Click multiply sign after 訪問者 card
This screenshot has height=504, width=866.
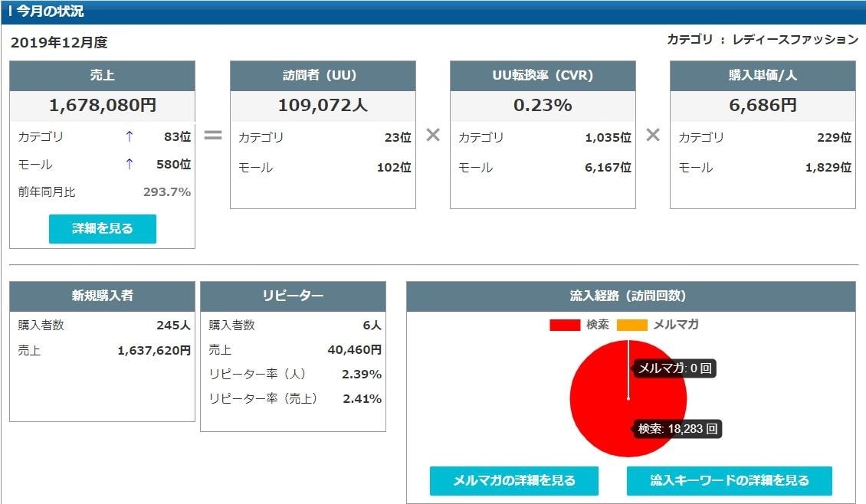coord(433,135)
